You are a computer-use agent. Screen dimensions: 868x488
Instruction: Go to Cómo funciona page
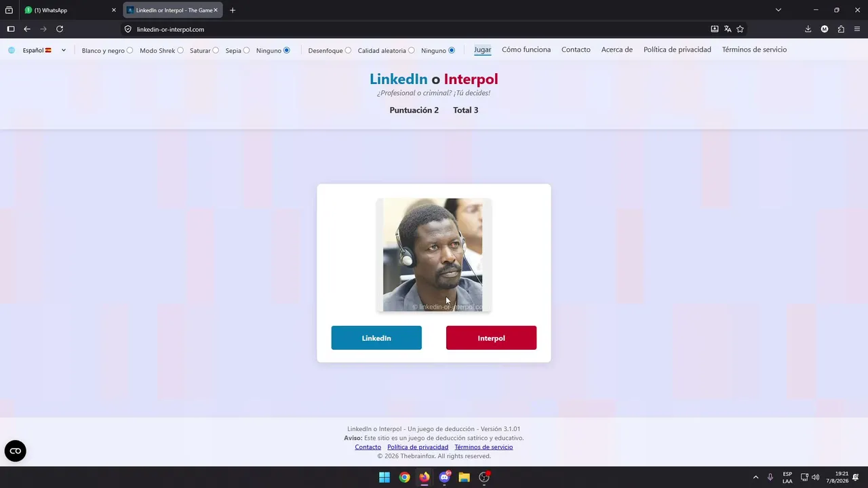coord(526,49)
